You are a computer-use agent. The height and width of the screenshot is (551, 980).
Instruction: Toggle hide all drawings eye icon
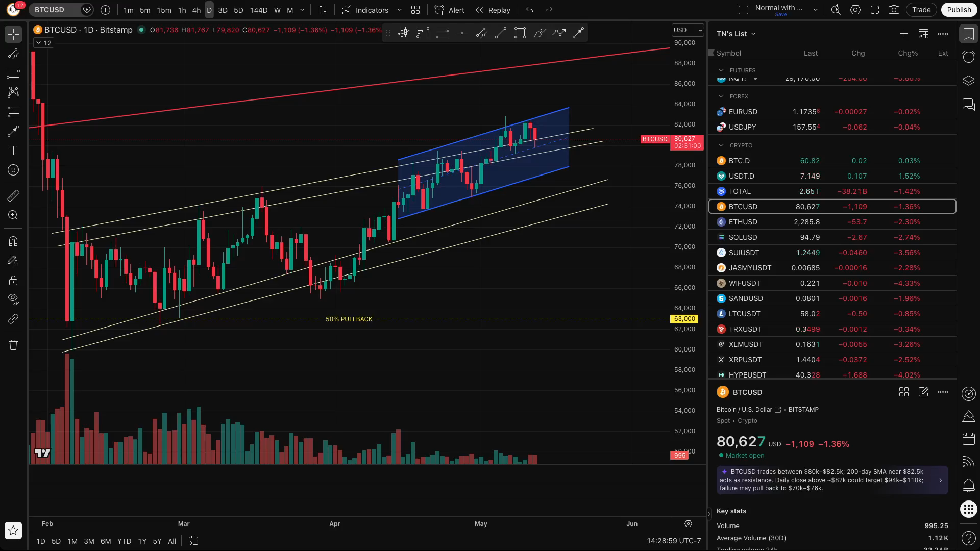(13, 299)
